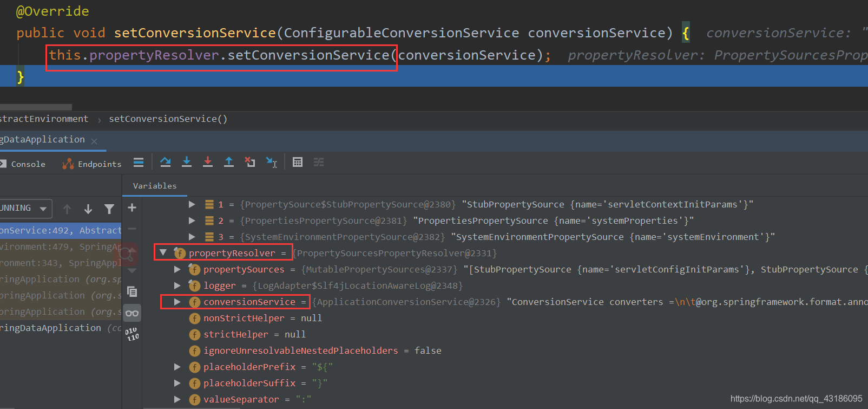This screenshot has height=409, width=868.
Task: Click the propertyResolver field icon
Action: pos(180,253)
